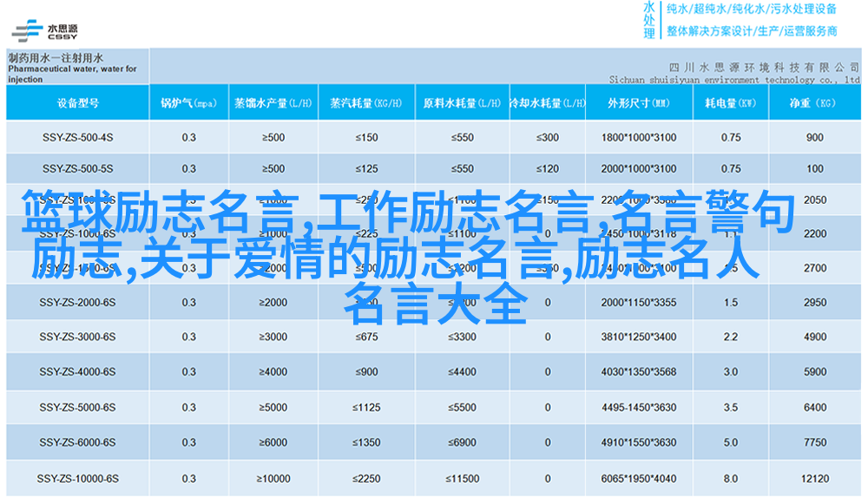This screenshot has height=504, width=868.
Task: Click the Sichuan shuisiyuan environment technology text
Action: [x=734, y=80]
